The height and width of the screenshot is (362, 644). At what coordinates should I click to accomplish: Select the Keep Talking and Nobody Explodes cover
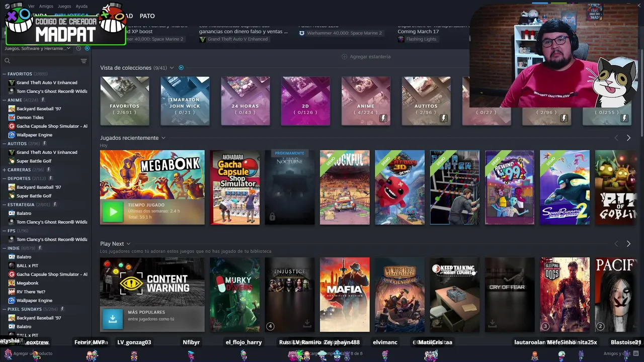pos(455,295)
